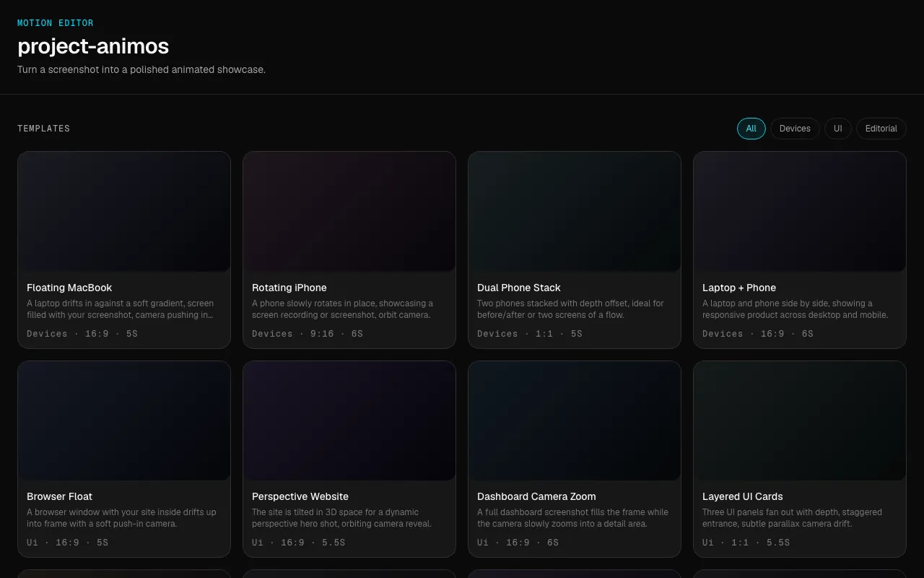924x578 pixels.
Task: Click the Layered UI Cards title
Action: [x=742, y=496]
